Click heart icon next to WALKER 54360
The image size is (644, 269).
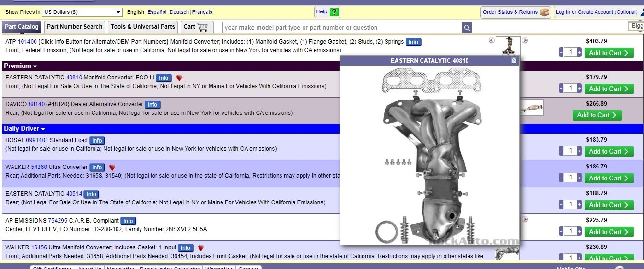coord(112,168)
